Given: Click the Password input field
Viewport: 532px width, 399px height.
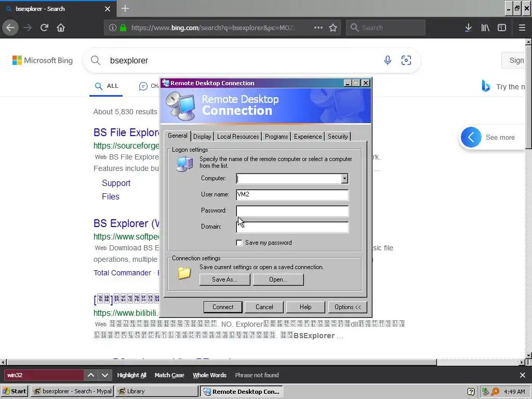Looking at the screenshot, I should 292,211.
